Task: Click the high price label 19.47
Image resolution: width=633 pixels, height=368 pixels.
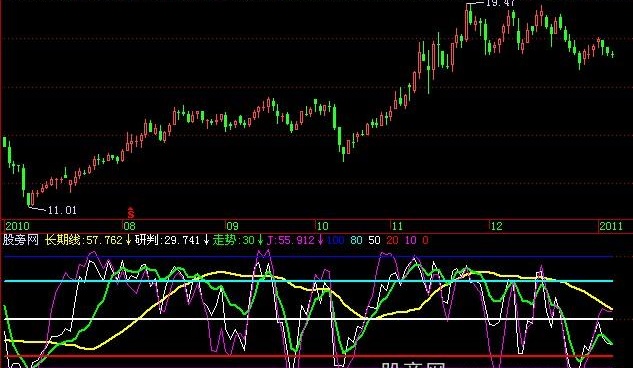Action: [x=500, y=3]
